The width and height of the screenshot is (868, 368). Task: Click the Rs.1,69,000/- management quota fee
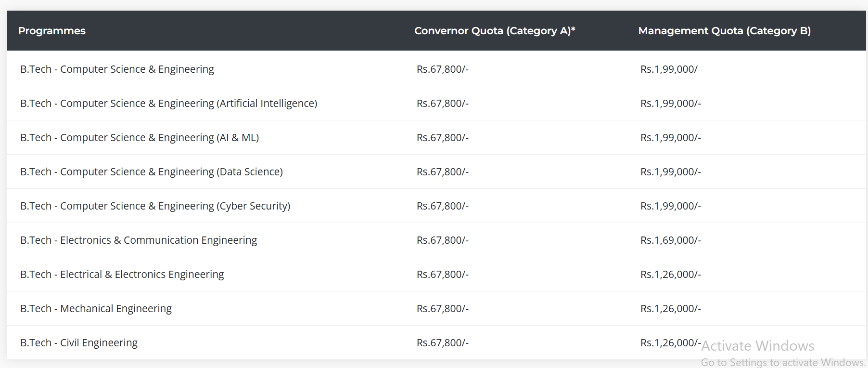pyautogui.click(x=670, y=240)
